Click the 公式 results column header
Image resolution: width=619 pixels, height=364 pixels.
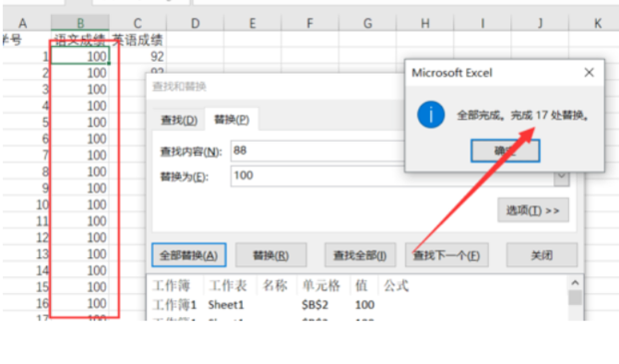coord(396,285)
